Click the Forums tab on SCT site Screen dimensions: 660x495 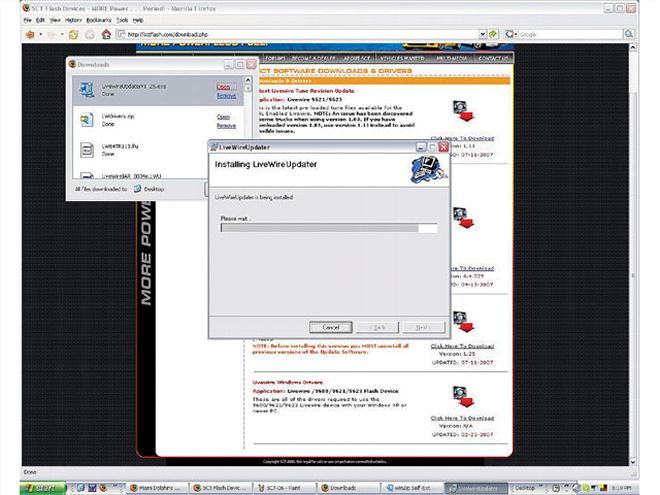point(275,58)
